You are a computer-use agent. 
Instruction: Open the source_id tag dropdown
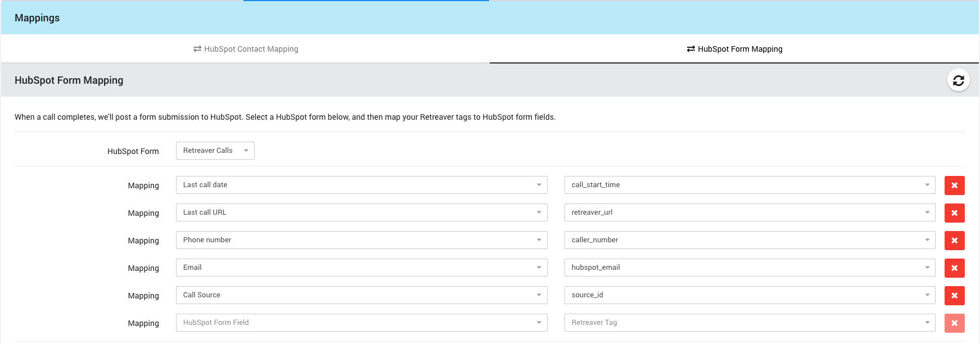point(749,295)
